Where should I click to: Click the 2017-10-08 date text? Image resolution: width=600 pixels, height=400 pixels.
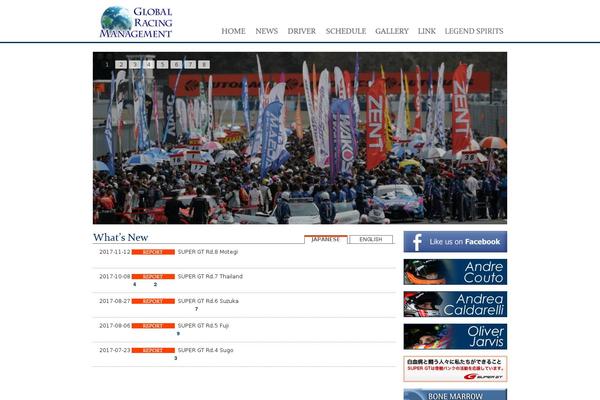pos(115,276)
